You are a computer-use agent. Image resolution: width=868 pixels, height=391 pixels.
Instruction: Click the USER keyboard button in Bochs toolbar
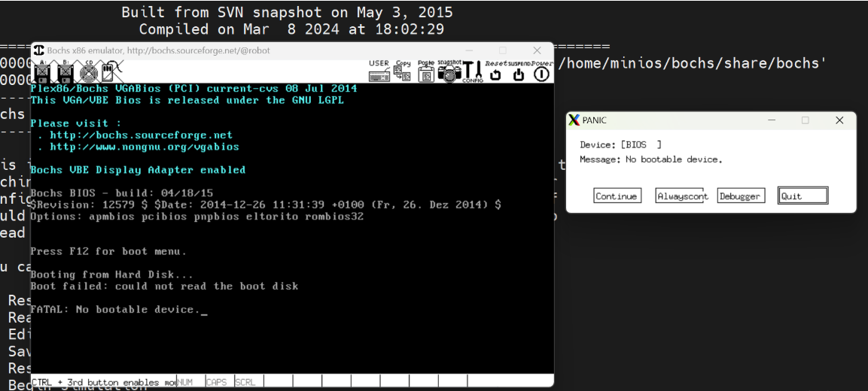coord(379,71)
